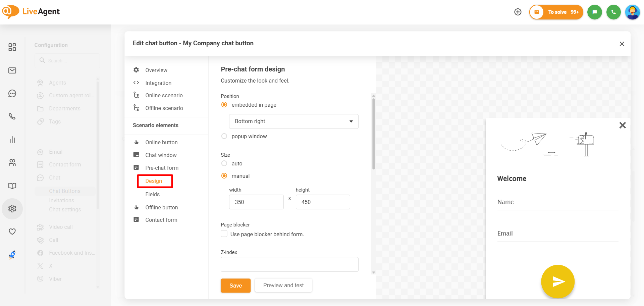Enable the page blocker behind form checkbox
Screen dimensions: 644x306
(224, 234)
